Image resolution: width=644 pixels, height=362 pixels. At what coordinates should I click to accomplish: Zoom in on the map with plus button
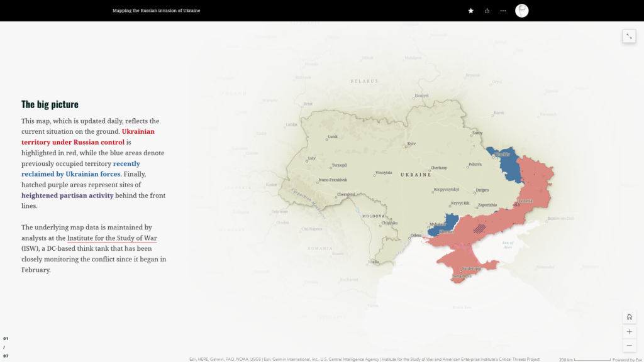coord(629,331)
